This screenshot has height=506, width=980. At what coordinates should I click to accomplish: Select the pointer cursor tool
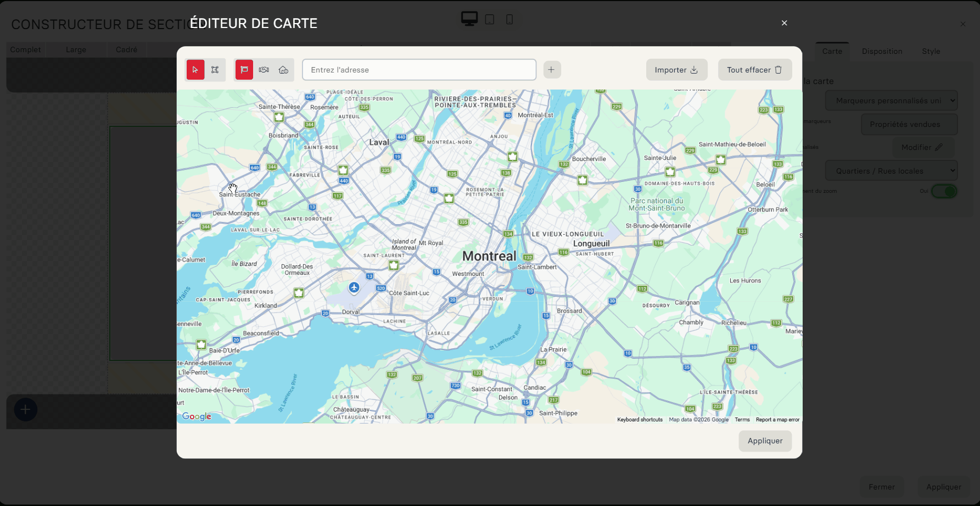(195, 70)
